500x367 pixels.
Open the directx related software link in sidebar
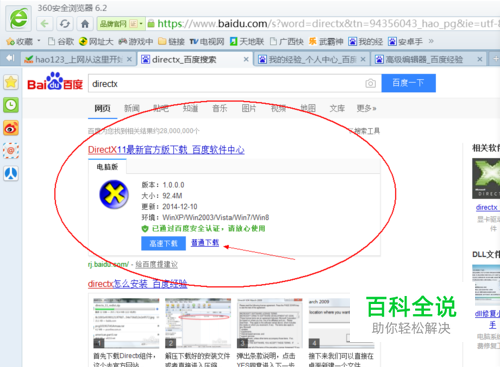(x=487, y=207)
